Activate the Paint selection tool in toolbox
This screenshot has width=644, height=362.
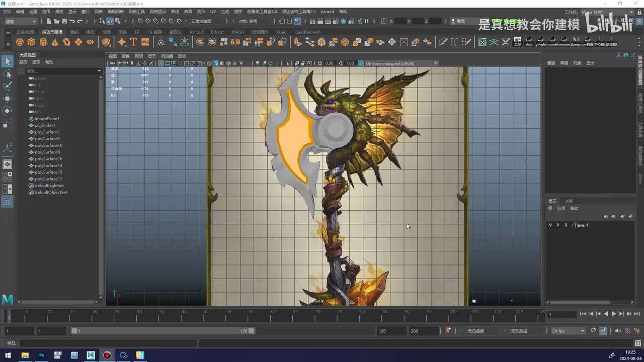(x=8, y=86)
